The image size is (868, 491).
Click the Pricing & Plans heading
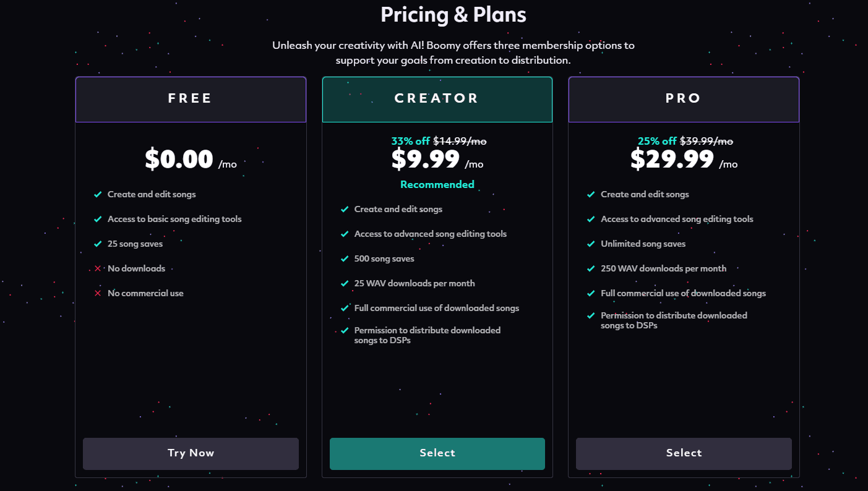coord(453,15)
